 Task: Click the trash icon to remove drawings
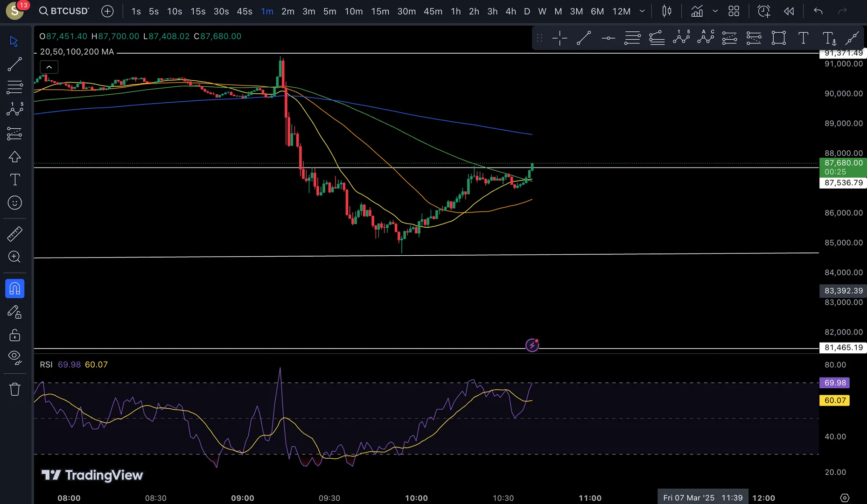click(14, 389)
